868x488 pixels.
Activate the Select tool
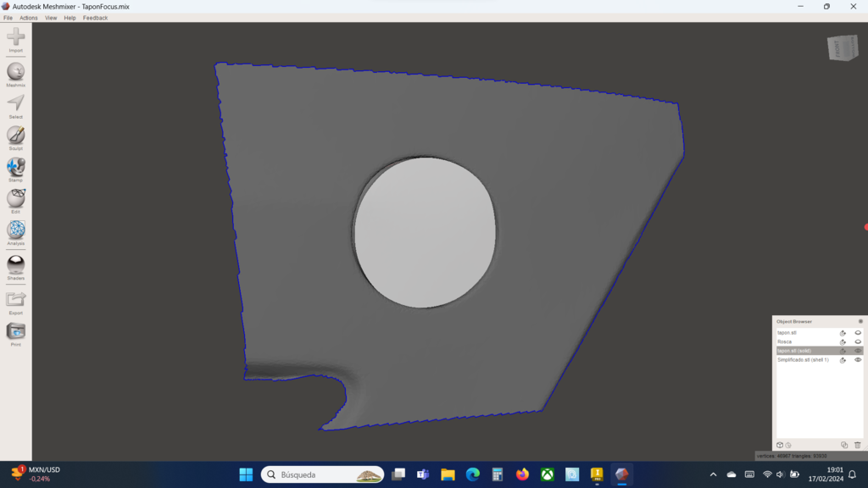(15, 106)
